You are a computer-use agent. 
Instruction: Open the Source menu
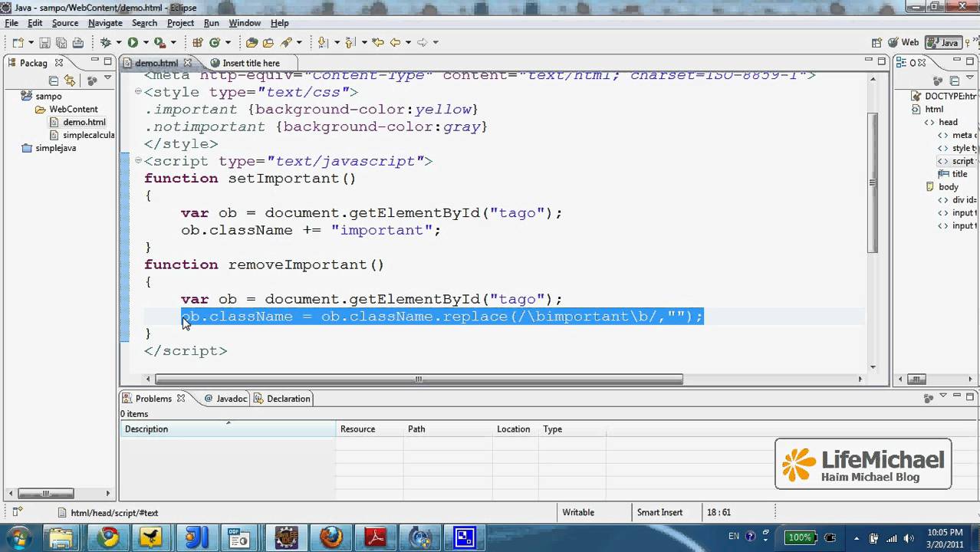click(x=65, y=23)
